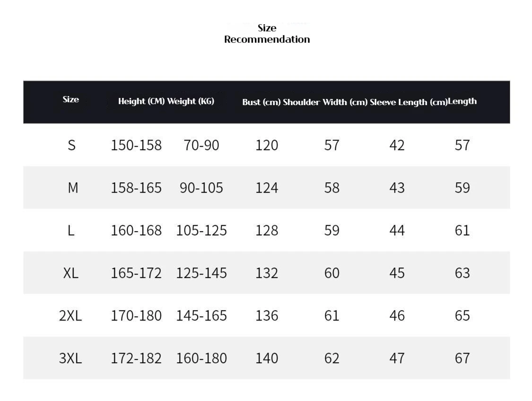
Task: Click the length value 67
Action: 462,358
